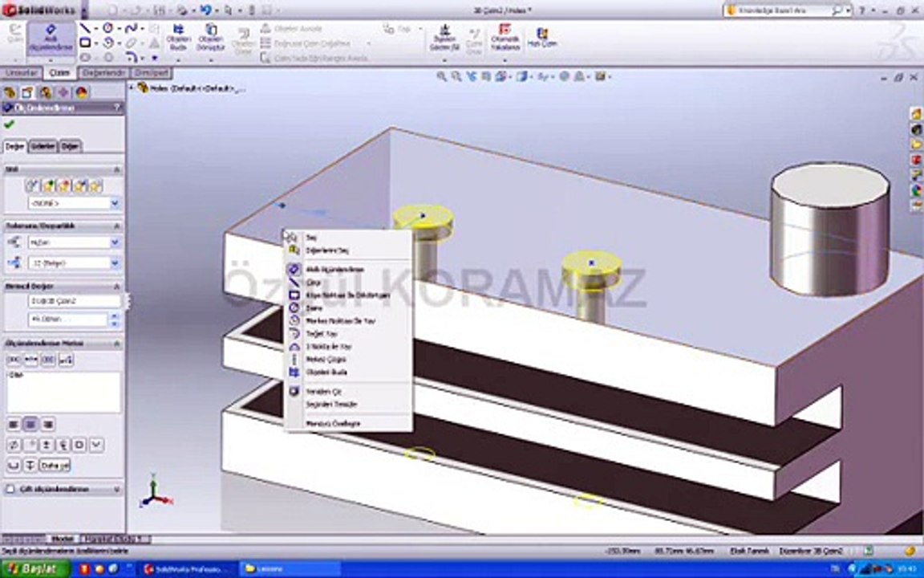Click the Undo arrow in title toolbar
This screenshot has width=924, height=578.
205,10
